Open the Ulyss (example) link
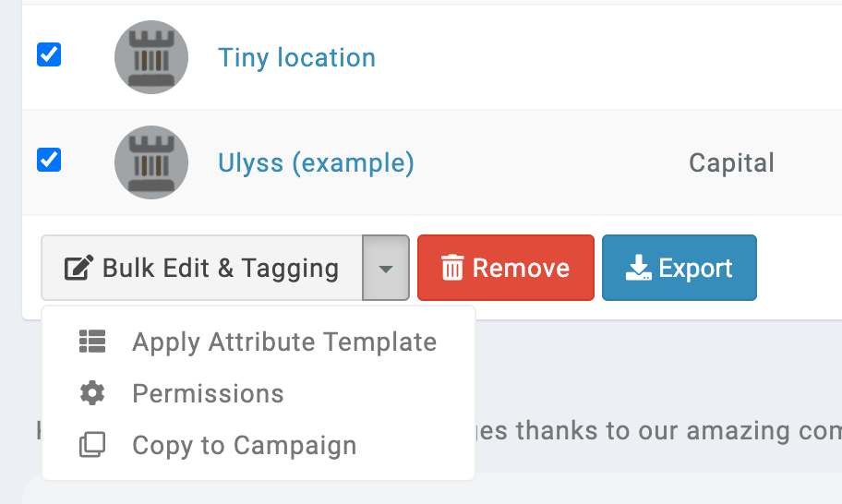This screenshot has width=842, height=504. point(316,163)
